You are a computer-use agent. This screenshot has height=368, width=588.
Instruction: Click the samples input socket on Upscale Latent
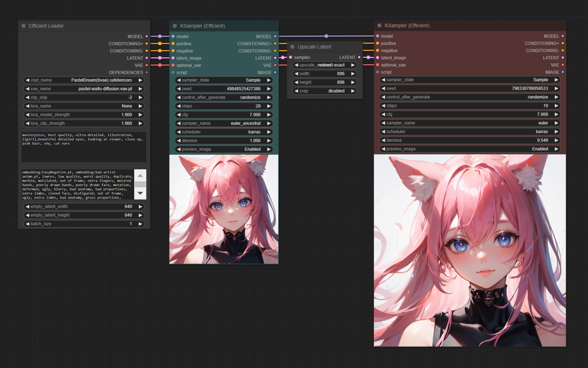290,57
